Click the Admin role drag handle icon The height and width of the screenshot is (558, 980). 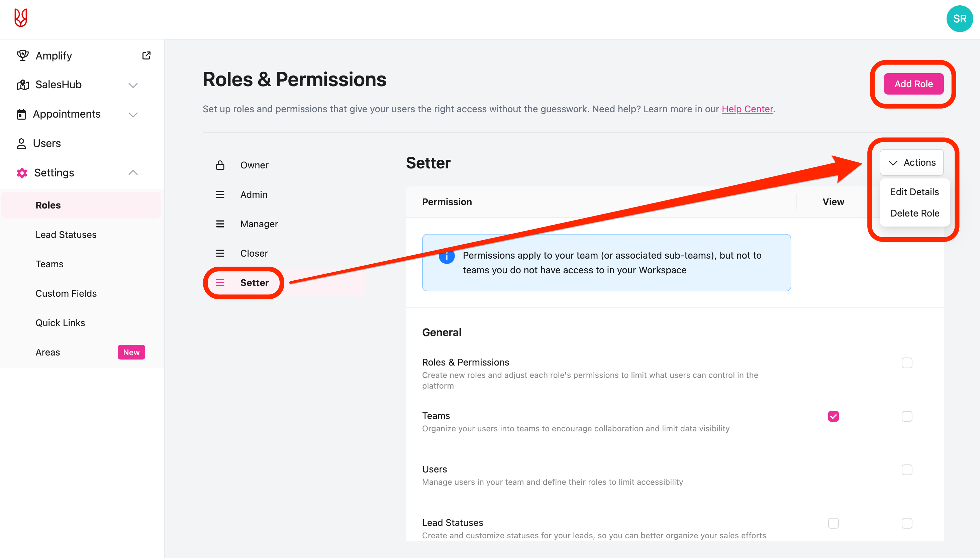tap(220, 195)
